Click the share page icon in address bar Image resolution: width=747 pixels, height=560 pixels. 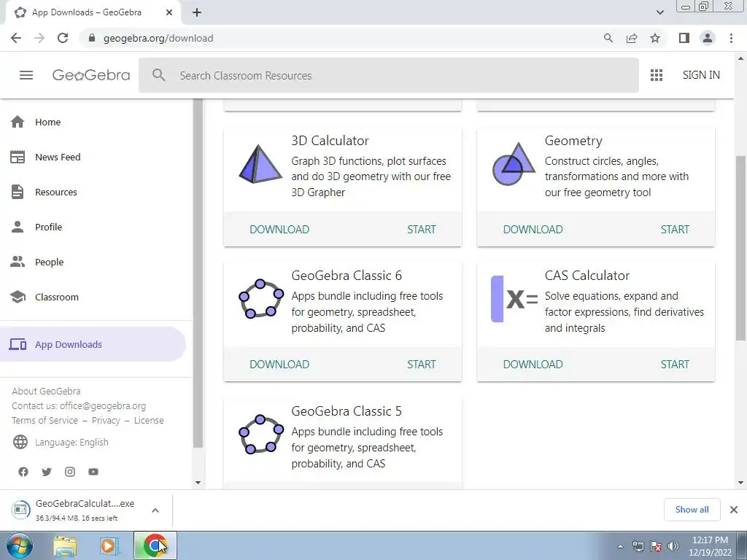pos(632,38)
